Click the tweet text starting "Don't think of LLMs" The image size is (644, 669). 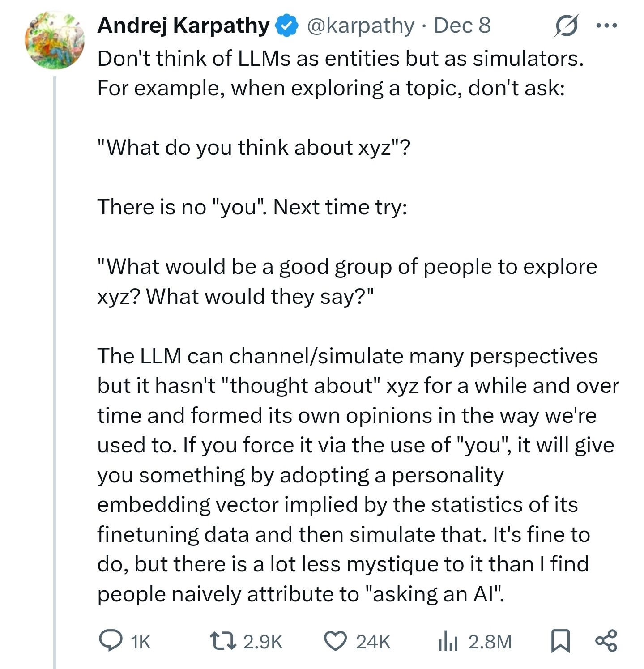[x=341, y=73]
